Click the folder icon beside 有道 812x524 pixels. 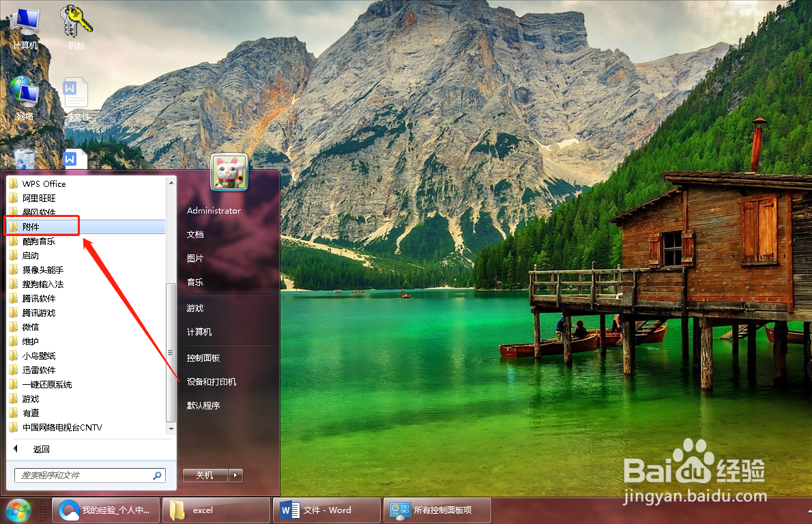click(14, 413)
